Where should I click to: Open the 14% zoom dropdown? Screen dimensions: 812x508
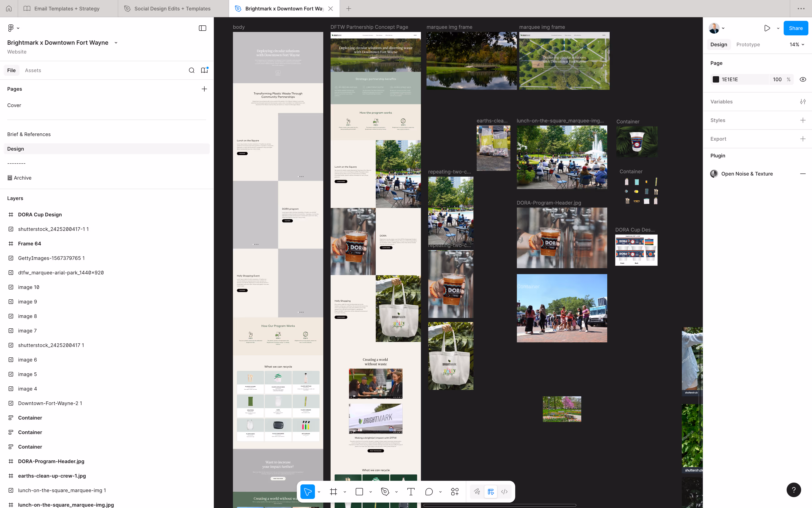coord(797,45)
